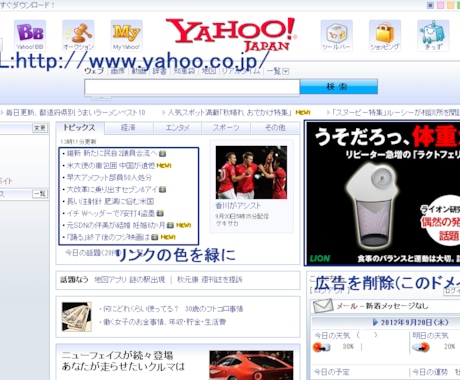The image size is (460, 380).
Task: Click today's weather sun icon showing 30%
Action: click(321, 347)
